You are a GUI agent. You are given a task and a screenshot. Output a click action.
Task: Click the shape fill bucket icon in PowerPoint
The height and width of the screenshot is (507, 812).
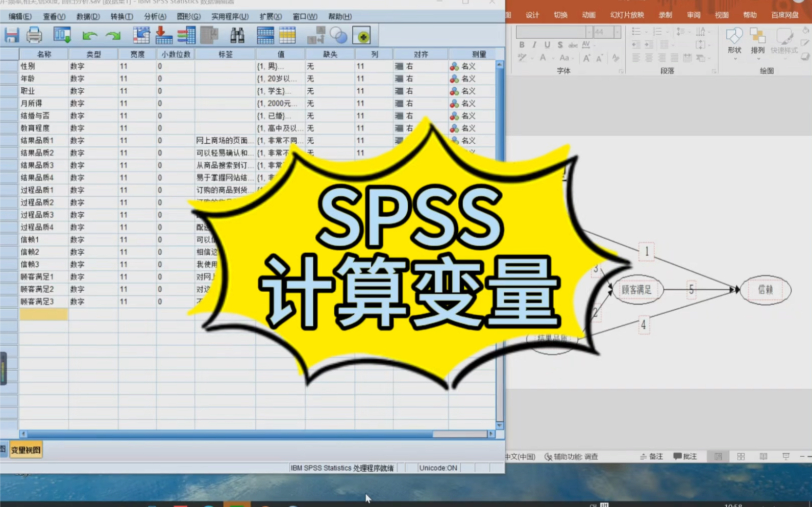coord(805,32)
